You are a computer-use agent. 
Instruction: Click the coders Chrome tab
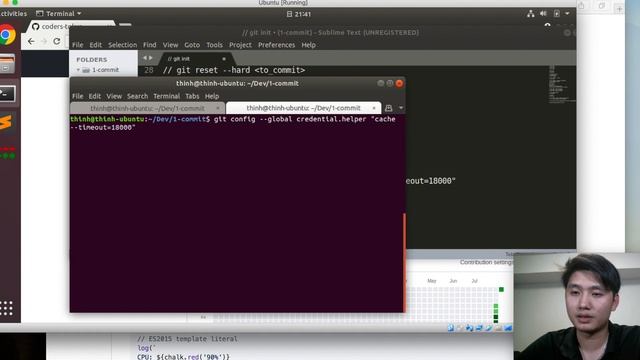(x=69, y=27)
